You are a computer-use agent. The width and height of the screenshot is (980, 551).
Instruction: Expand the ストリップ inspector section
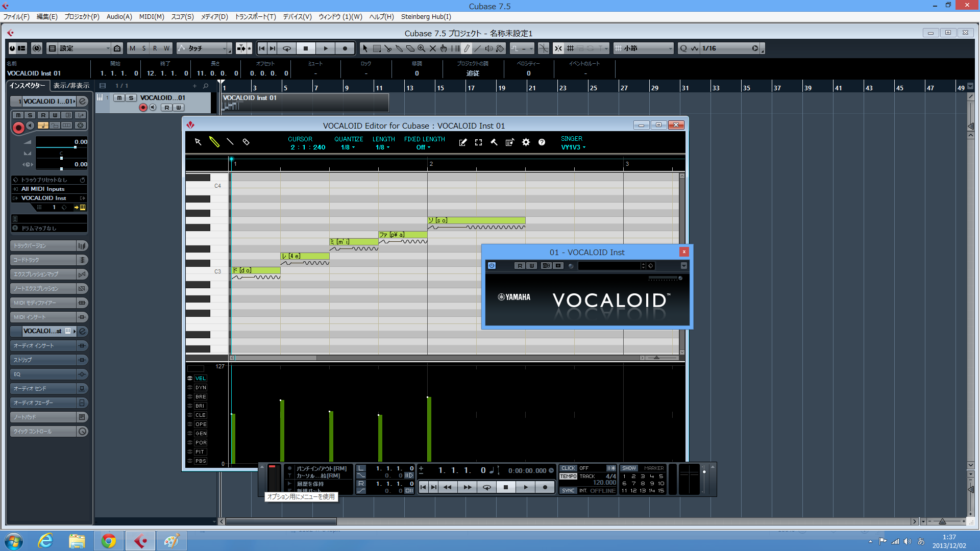click(x=49, y=360)
